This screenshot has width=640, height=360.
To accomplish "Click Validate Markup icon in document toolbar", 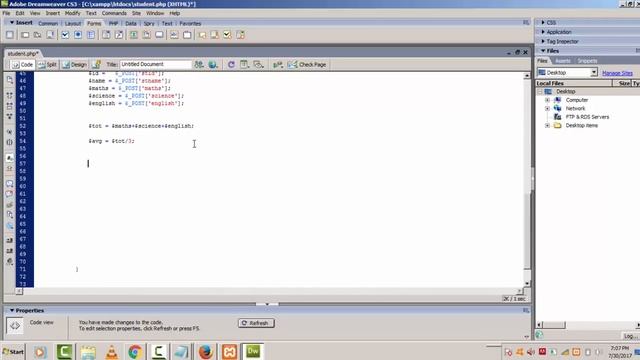I will pyautogui.click(x=278, y=64).
